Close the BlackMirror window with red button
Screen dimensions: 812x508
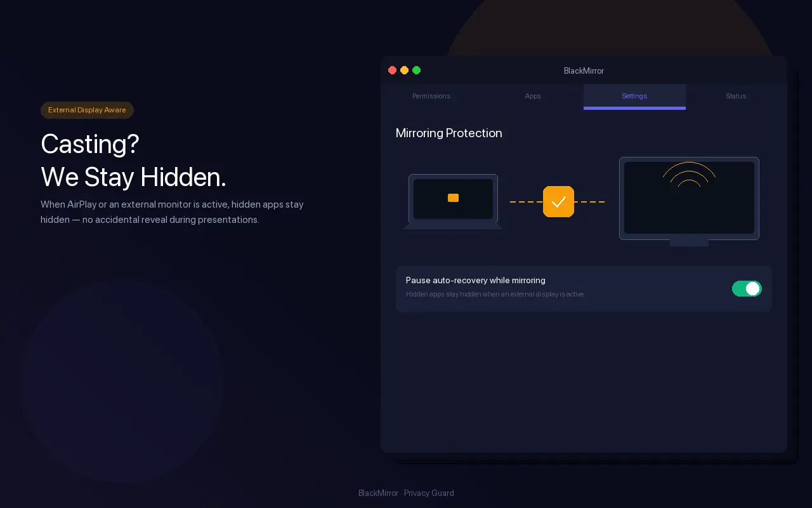pos(392,70)
